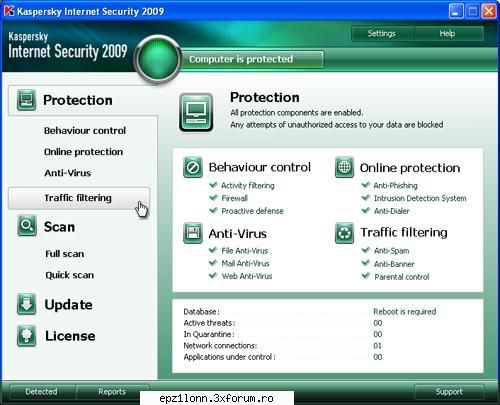Click the Support button

449,392
